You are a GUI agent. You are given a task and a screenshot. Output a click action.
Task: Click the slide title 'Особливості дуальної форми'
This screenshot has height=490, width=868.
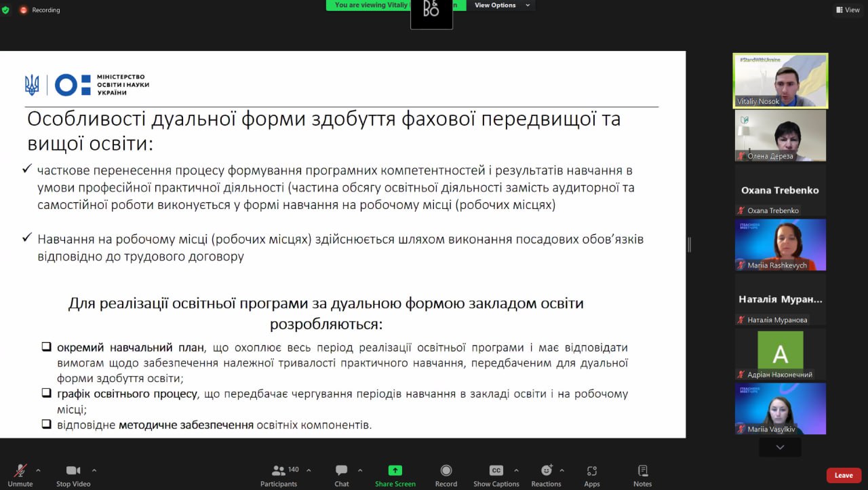click(324, 131)
